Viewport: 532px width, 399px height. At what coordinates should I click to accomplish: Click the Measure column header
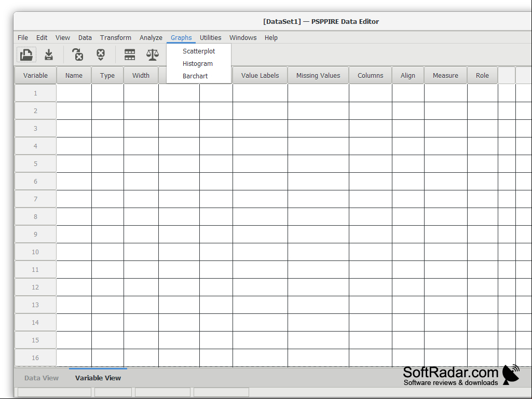click(x=445, y=75)
